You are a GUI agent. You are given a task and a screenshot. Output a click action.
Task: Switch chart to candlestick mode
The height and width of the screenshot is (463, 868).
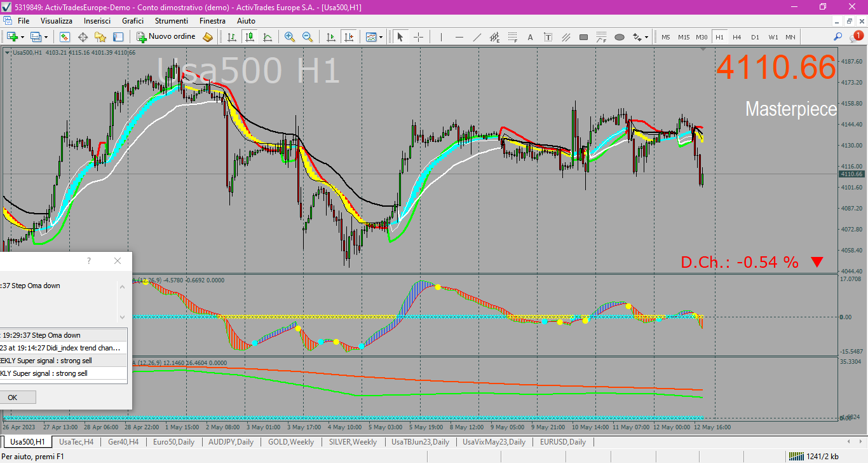coord(249,37)
